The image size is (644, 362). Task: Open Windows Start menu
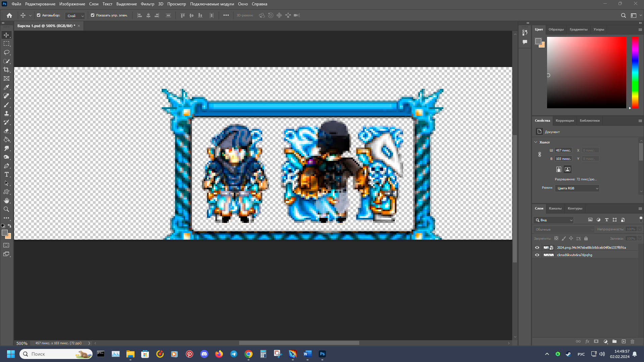(x=11, y=354)
